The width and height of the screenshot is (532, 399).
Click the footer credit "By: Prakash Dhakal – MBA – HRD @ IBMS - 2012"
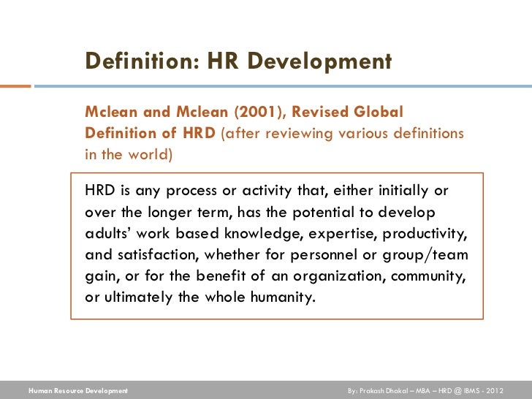pos(425,391)
